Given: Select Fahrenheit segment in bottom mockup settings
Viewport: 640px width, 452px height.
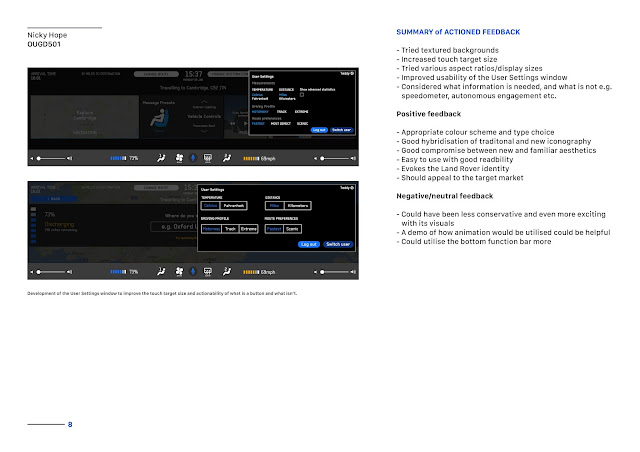Looking at the screenshot, I should [233, 206].
